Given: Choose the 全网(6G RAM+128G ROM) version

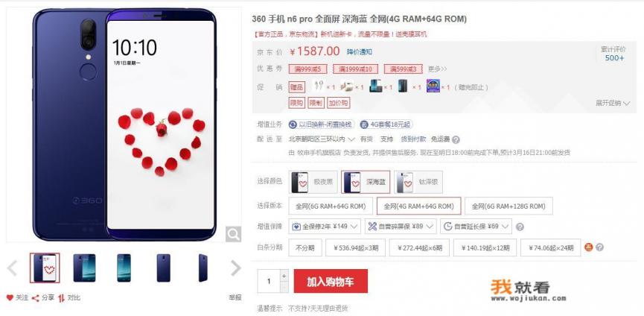Looking at the screenshot, I should pos(508,206).
